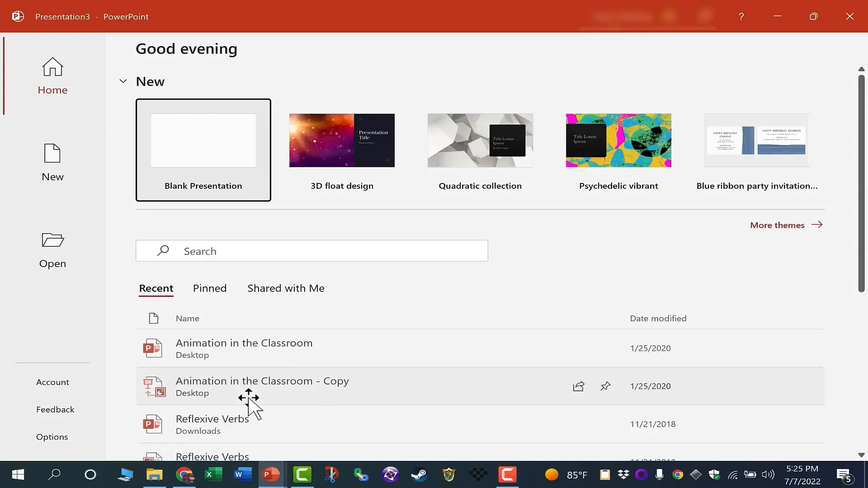The image size is (868, 488).
Task: Sort list by Date modified header
Action: pos(658,319)
